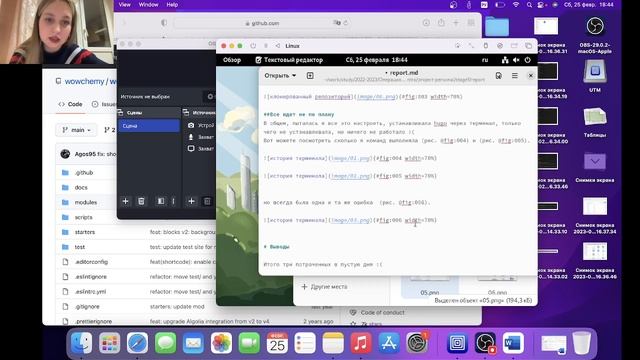Click the network icon in GNOME top bar
The width and height of the screenshot is (640, 360).
point(505,60)
